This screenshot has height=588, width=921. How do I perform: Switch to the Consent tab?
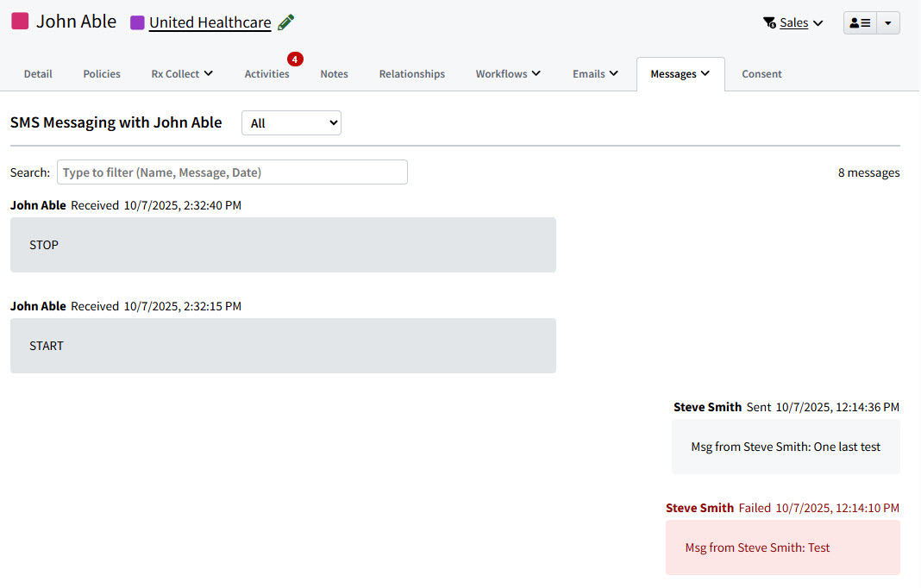click(x=761, y=74)
